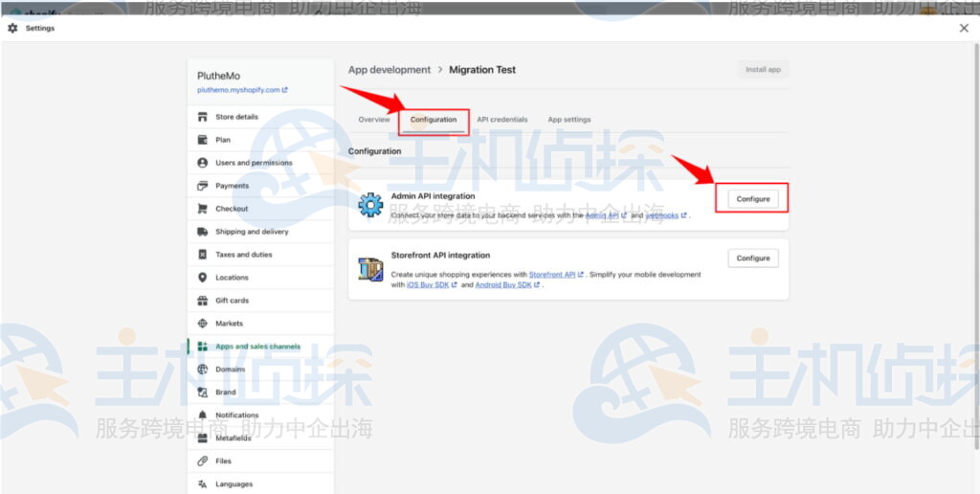Switch to the Overview tab
The image size is (980, 494).
(374, 120)
